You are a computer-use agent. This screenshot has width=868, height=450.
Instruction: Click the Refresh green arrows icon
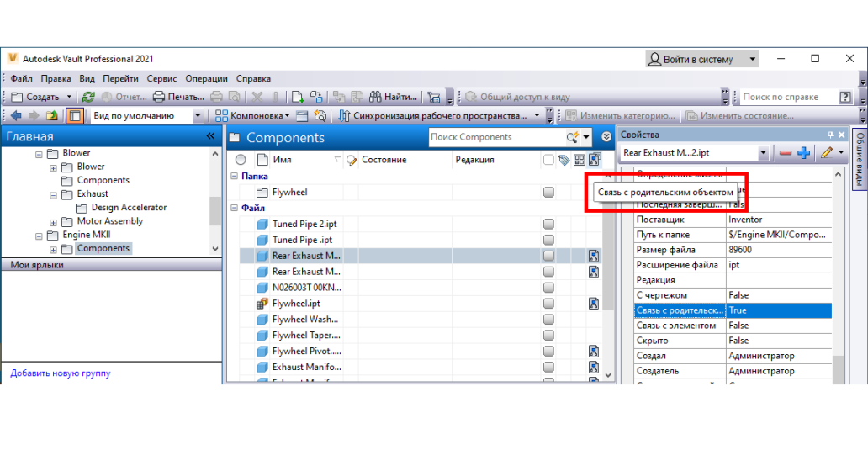point(88,97)
